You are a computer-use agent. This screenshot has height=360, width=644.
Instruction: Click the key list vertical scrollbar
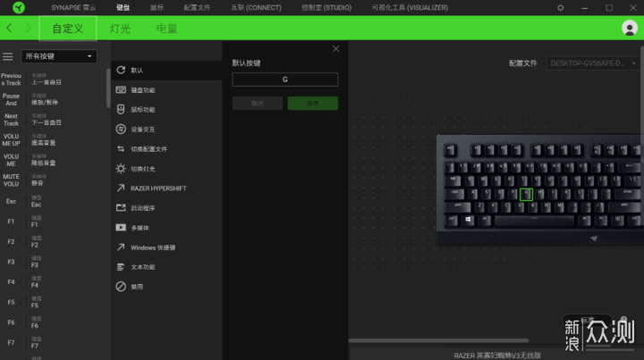108,88
